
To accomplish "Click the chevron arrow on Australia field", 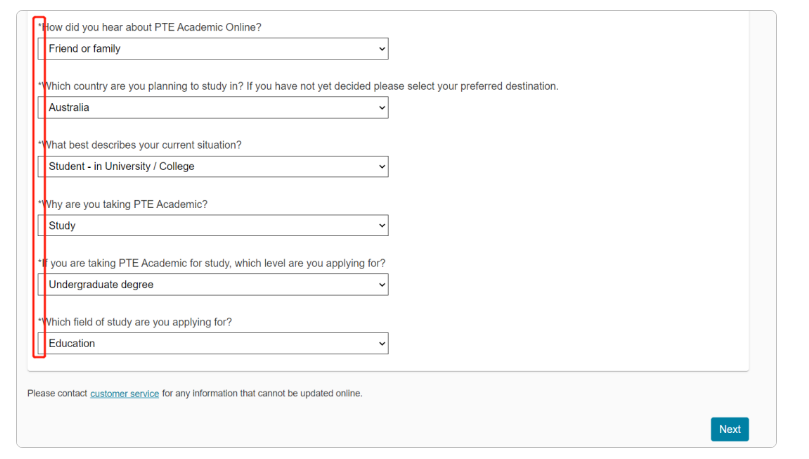I will [382, 108].
